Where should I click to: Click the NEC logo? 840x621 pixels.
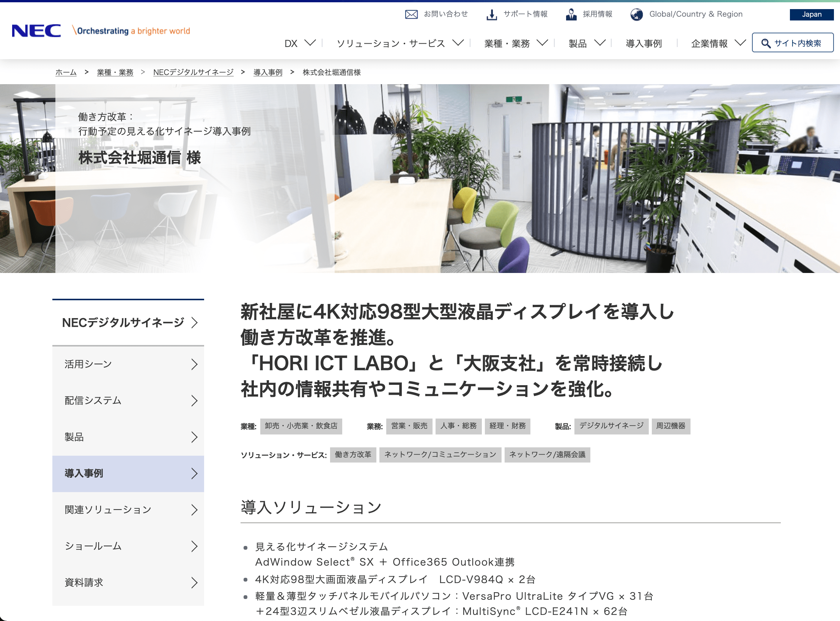tap(36, 31)
